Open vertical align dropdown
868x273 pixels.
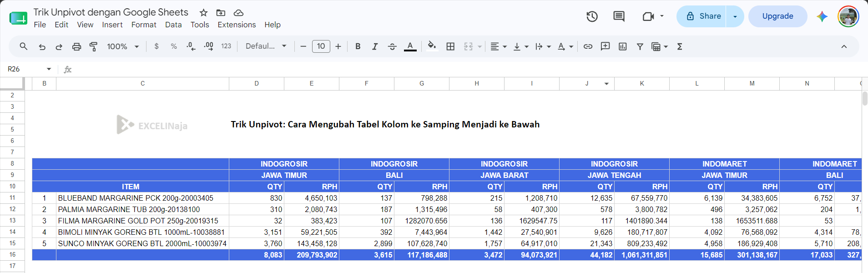521,46
